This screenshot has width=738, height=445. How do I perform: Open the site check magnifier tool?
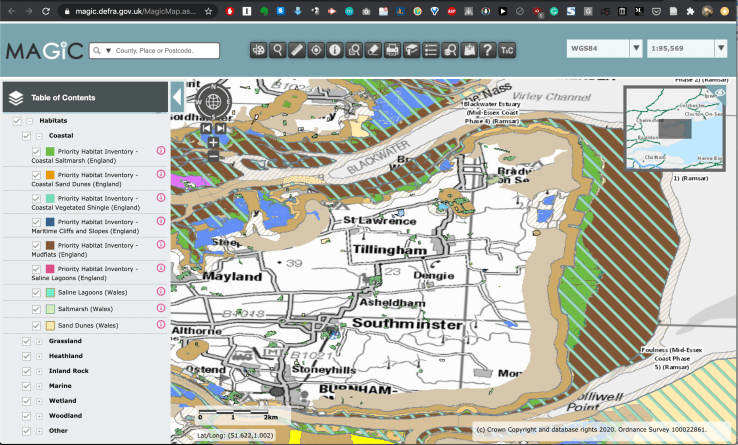point(354,50)
